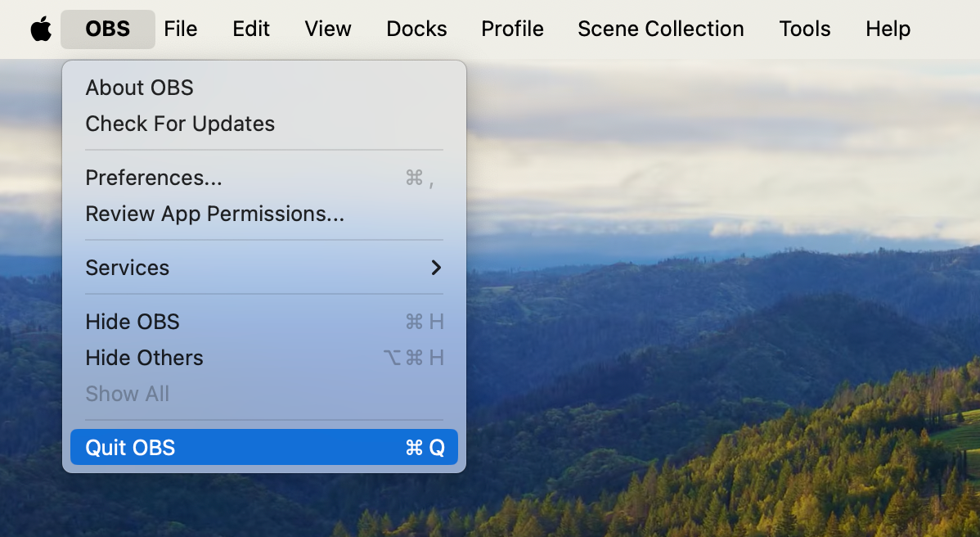Open the Tools menu
The height and width of the screenshot is (537, 980).
[804, 29]
